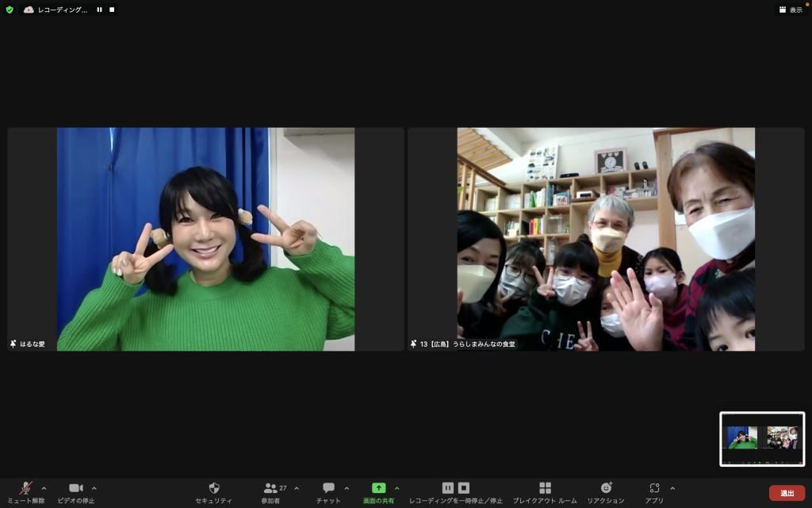Expand the share screen options arrow
812x508 pixels.
(x=396, y=488)
